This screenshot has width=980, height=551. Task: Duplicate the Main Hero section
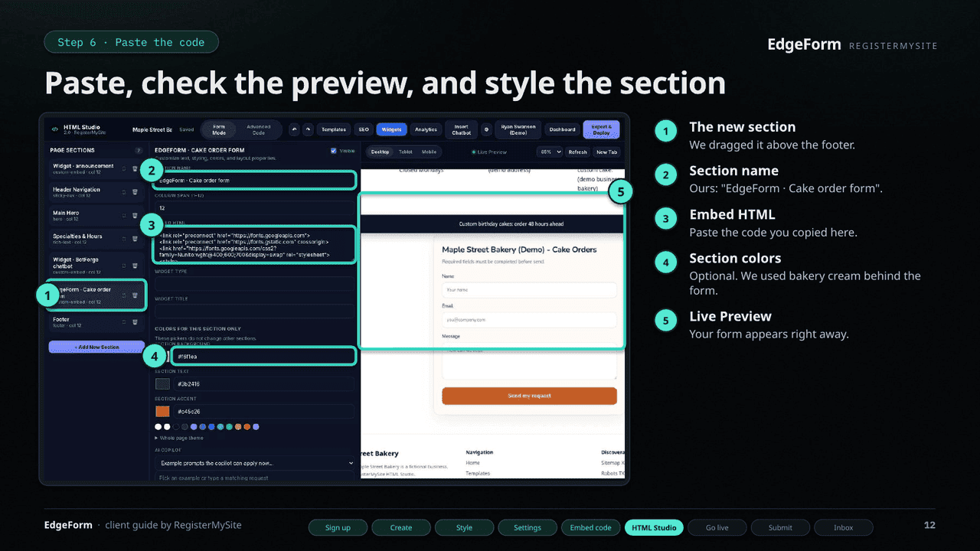tap(124, 216)
